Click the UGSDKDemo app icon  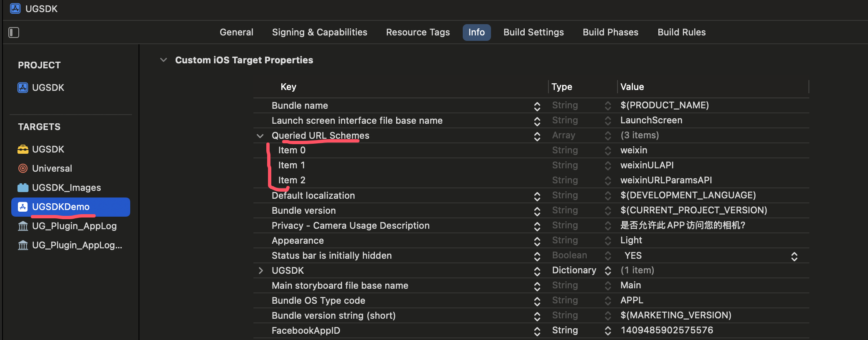23,207
